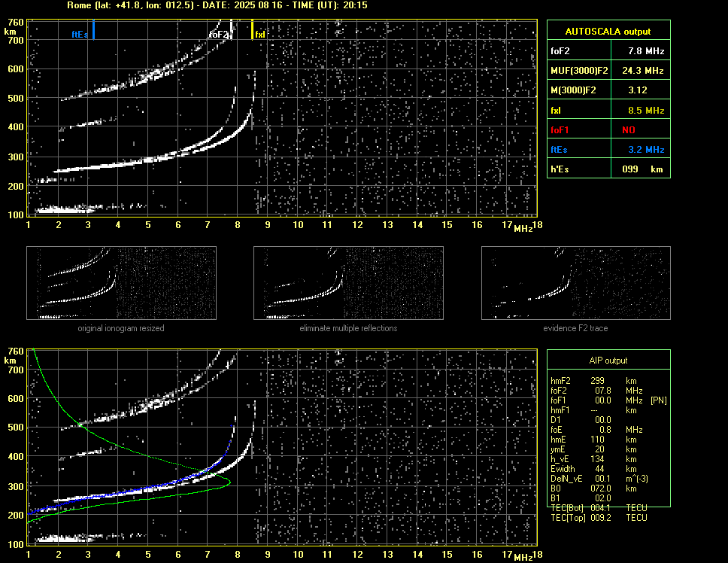Select the foE 0.8 MHz row
Screen dimensions: 728x563
click(596, 429)
